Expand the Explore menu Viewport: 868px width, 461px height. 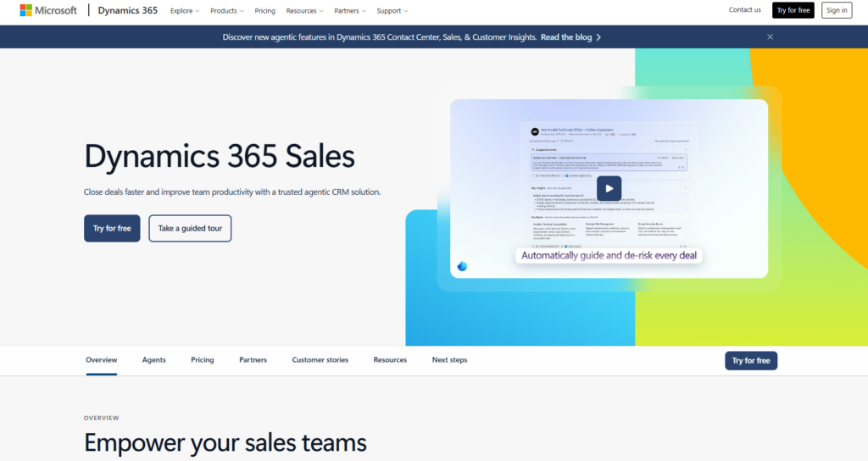coord(184,11)
